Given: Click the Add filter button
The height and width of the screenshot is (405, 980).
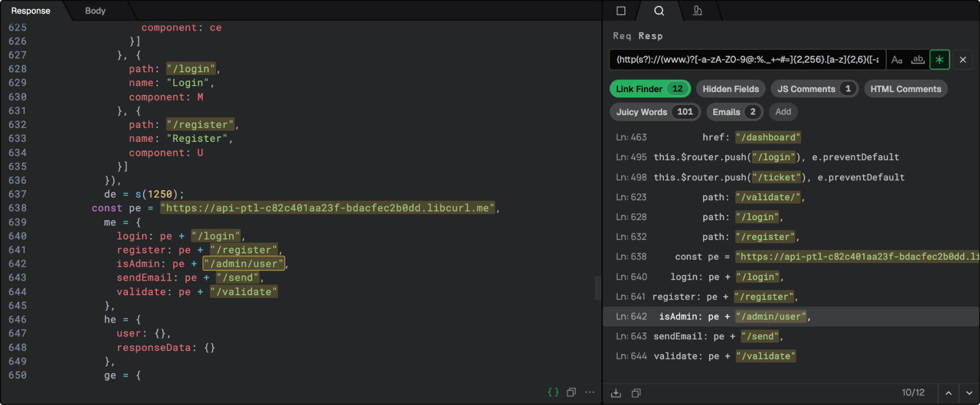Looking at the screenshot, I should (x=783, y=112).
